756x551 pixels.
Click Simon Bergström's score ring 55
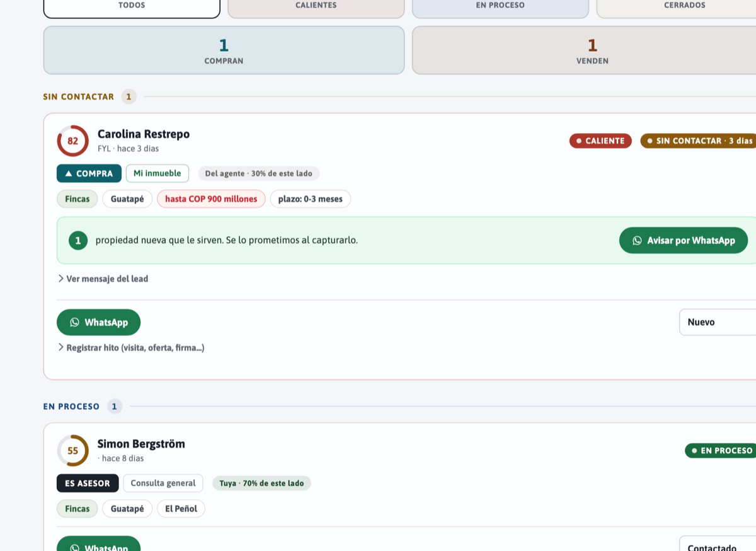pos(73,451)
